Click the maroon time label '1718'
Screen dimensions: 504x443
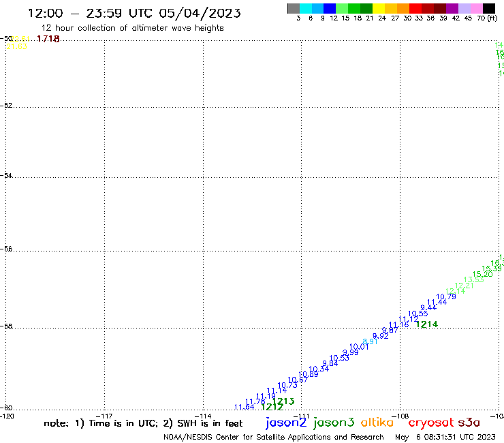[x=48, y=39]
